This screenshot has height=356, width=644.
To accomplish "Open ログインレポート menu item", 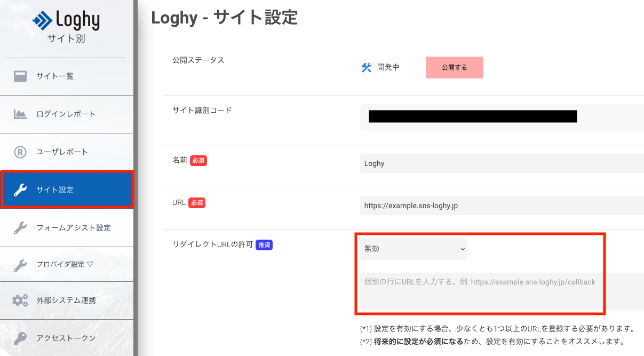I will pos(67,114).
